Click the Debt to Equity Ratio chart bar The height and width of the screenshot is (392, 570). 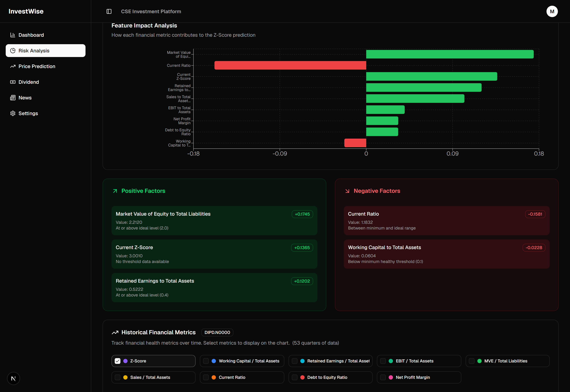[x=382, y=132]
